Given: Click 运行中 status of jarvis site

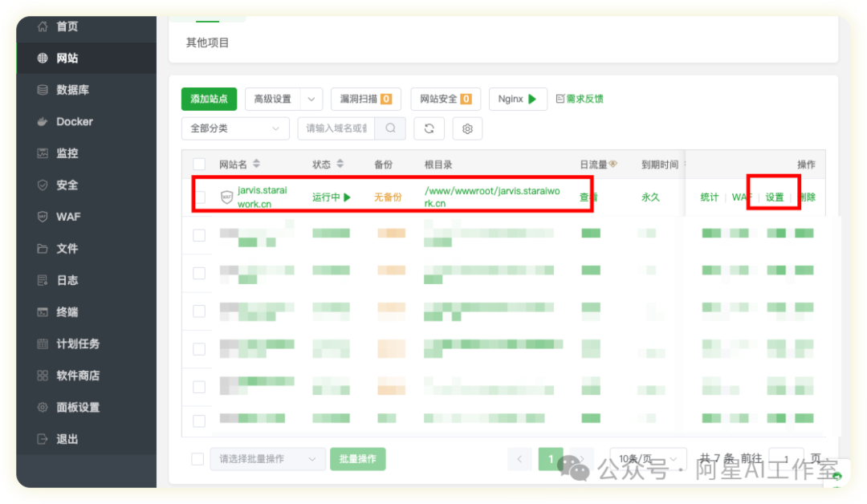Looking at the screenshot, I should coord(332,197).
